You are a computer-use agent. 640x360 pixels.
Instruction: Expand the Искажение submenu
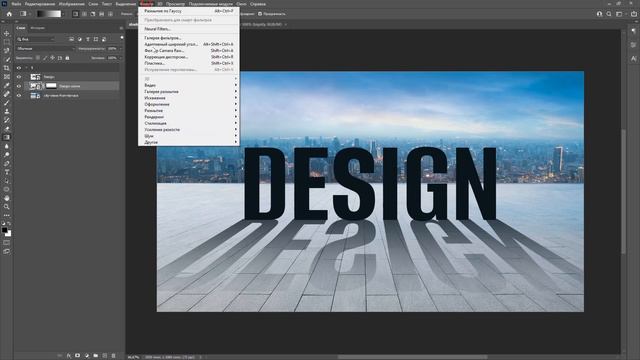189,98
